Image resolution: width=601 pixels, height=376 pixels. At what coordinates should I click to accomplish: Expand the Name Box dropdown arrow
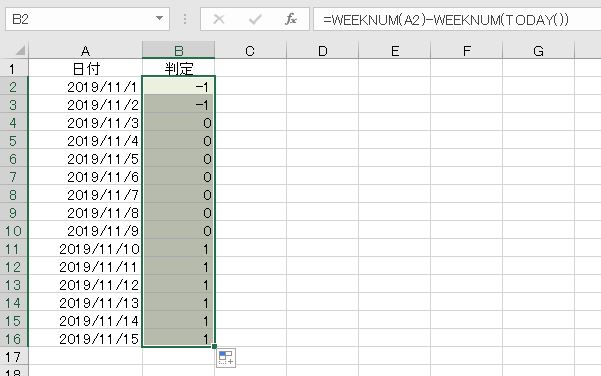pos(159,18)
